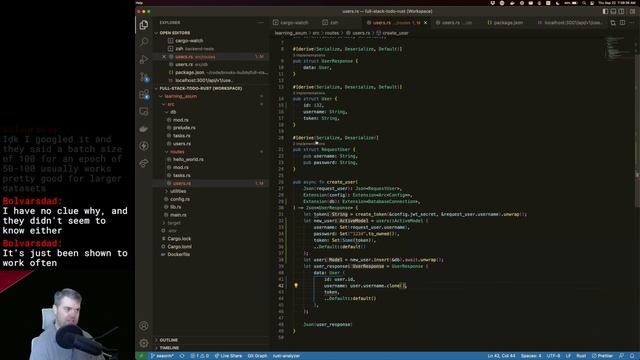
Task: Open the Docker view in activity bar
Action: (x=144, y=129)
